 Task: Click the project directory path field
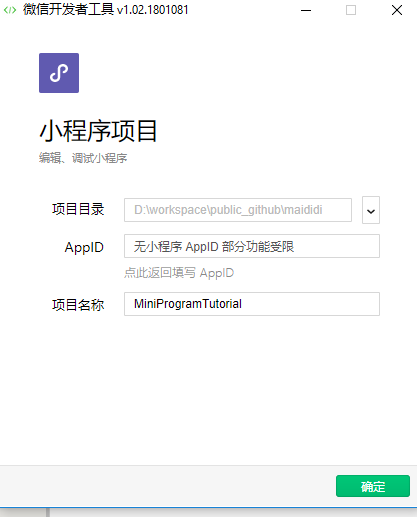point(238,210)
